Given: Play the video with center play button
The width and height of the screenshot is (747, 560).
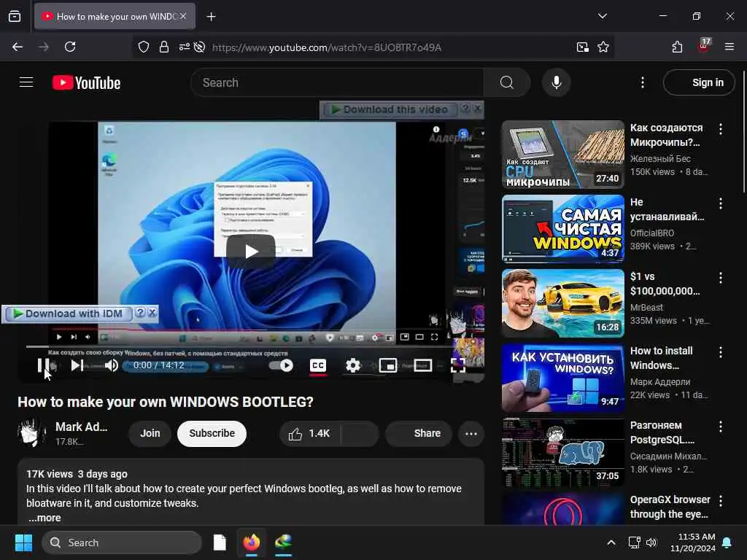Looking at the screenshot, I should pyautogui.click(x=251, y=251).
